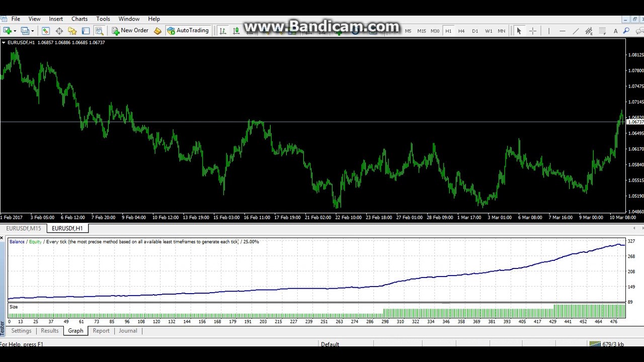Select the crosshair tool
Screen dimensions: 644x362
[533, 31]
